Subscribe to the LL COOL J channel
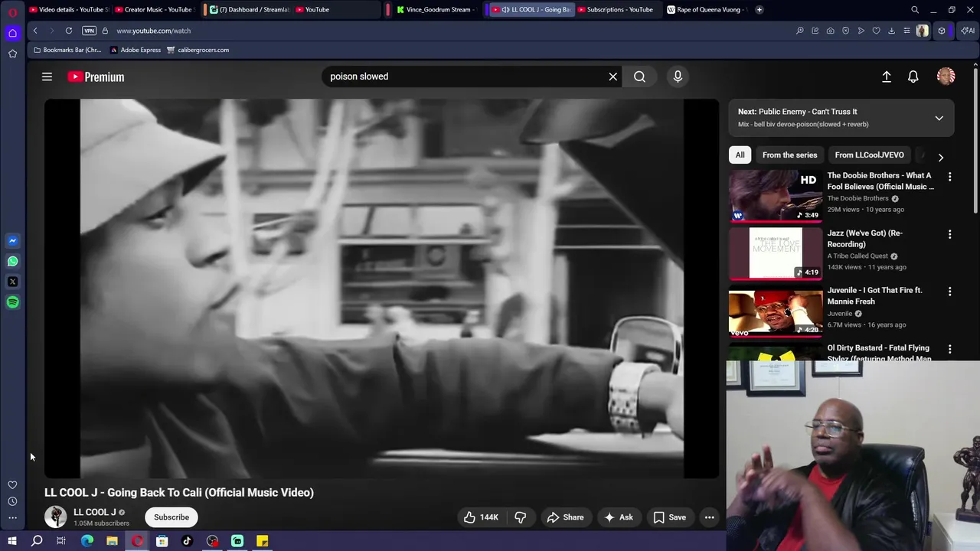The width and height of the screenshot is (980, 551). (171, 517)
